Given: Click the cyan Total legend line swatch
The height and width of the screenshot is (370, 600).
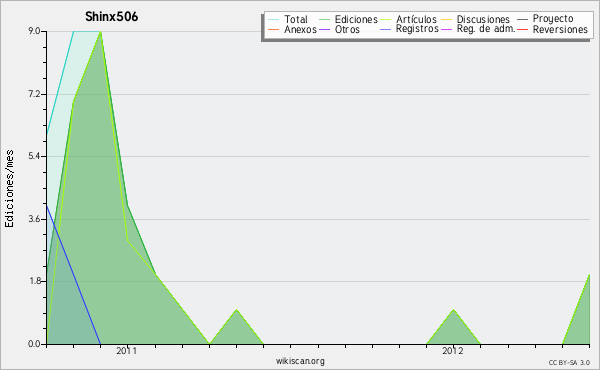Looking at the screenshot, I should click(273, 20).
